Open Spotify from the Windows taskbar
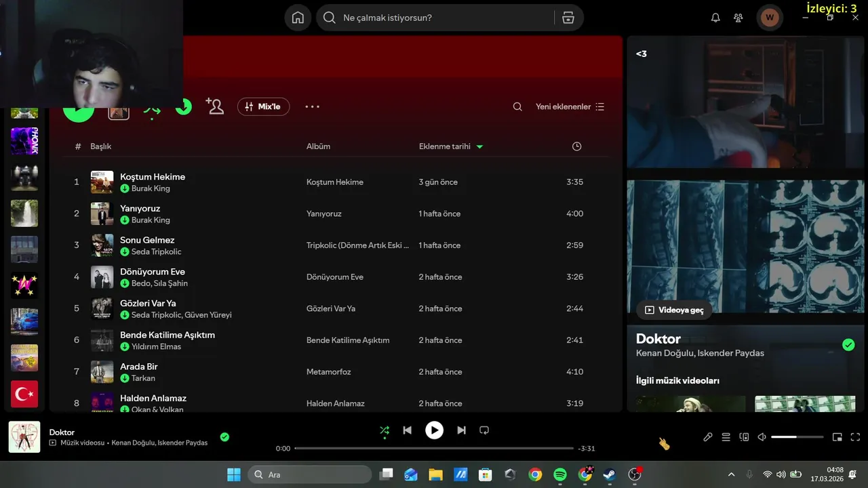This screenshot has height=488, width=868. [x=560, y=474]
